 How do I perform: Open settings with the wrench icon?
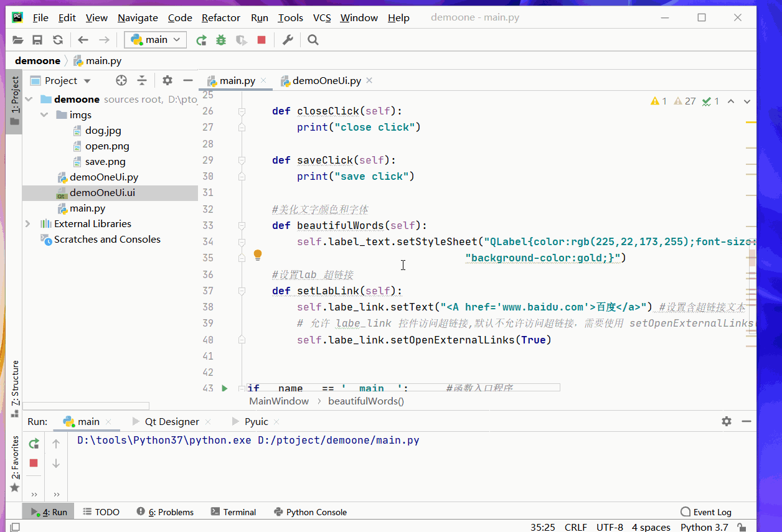point(288,40)
